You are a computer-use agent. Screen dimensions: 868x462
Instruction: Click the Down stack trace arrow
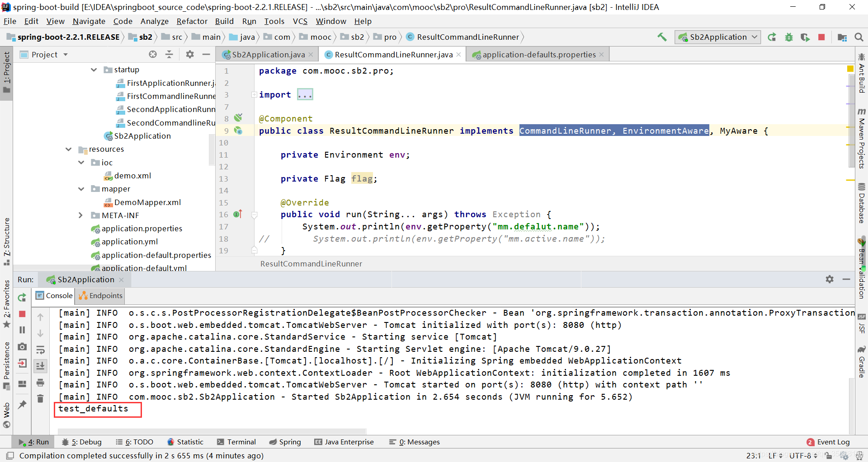click(x=40, y=333)
